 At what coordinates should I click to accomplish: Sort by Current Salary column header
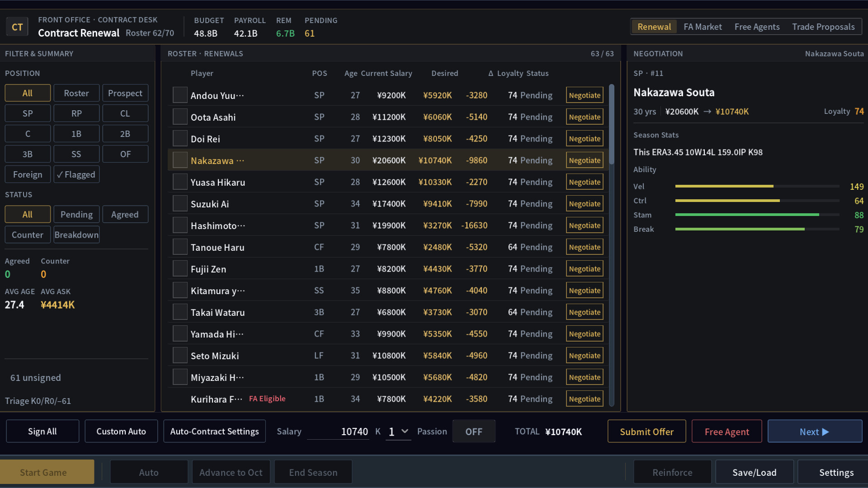click(387, 73)
